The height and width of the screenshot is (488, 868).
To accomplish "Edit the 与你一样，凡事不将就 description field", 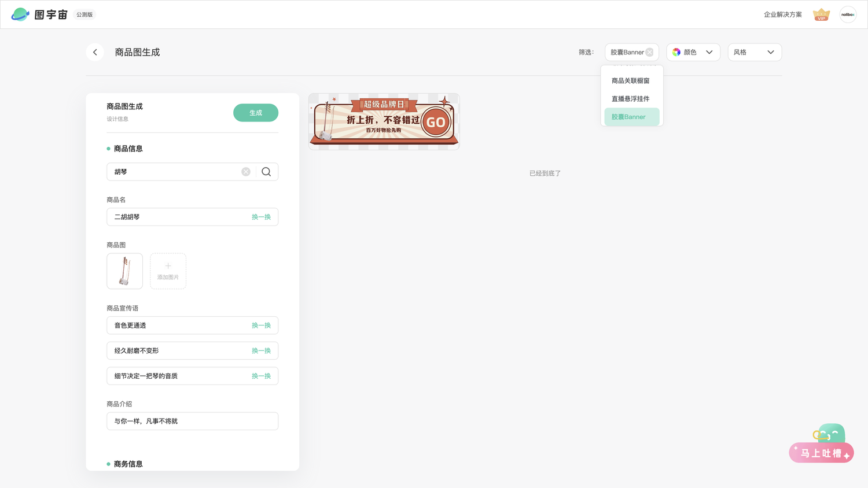I will point(192,421).
